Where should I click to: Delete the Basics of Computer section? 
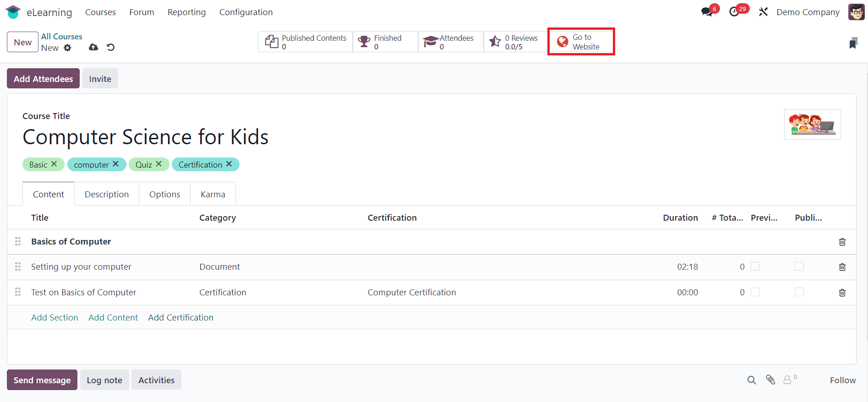(x=842, y=242)
